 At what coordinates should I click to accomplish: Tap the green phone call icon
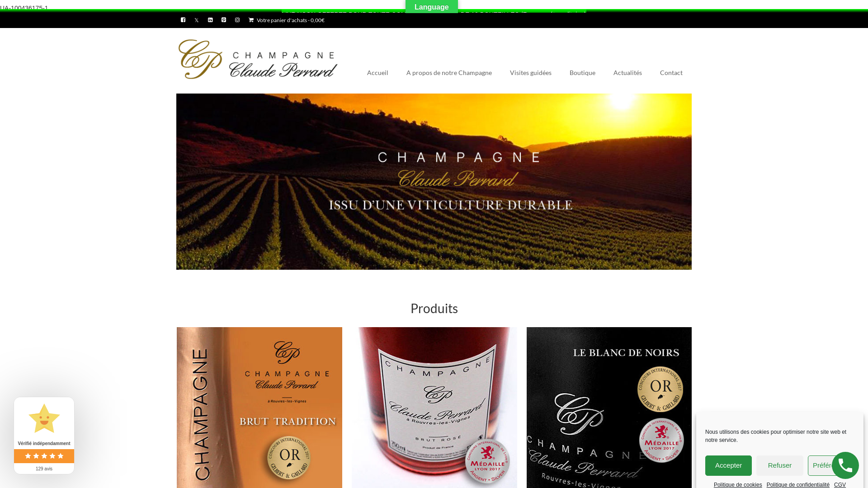[x=845, y=465]
